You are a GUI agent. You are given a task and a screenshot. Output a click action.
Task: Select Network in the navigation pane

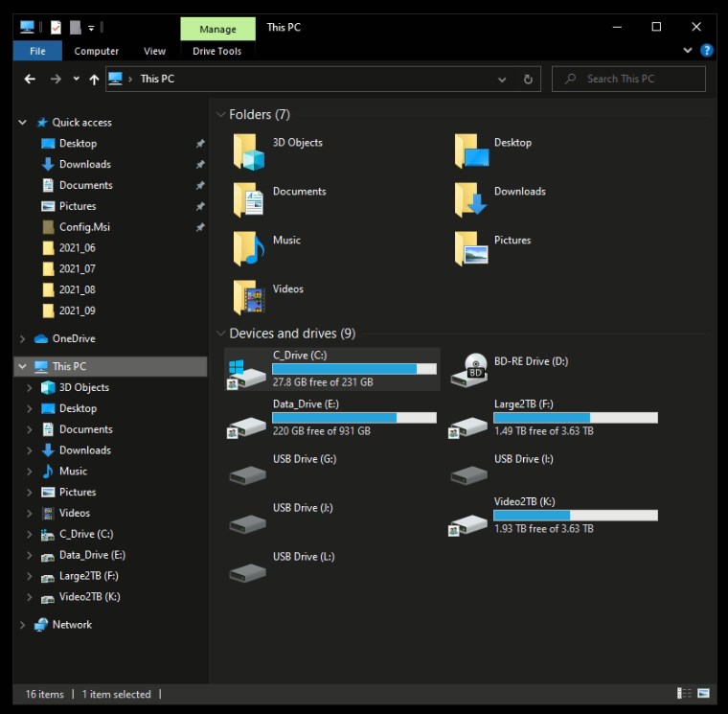click(72, 625)
